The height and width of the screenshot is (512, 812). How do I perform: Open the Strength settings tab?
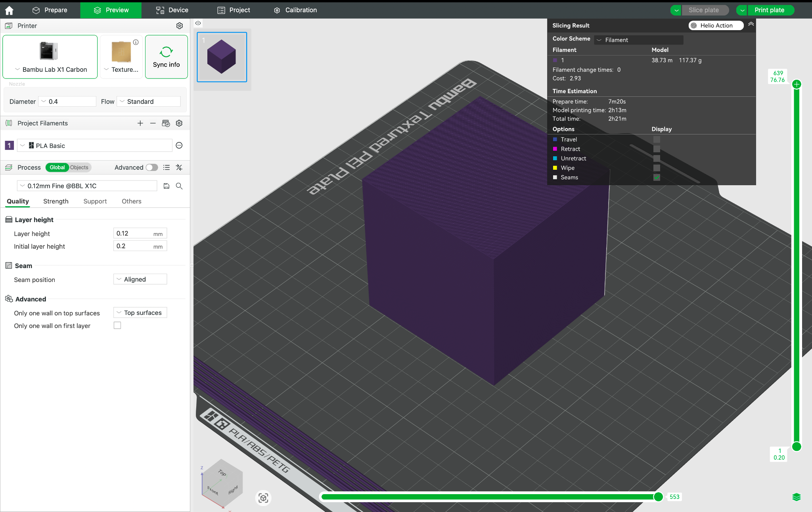[56, 201]
